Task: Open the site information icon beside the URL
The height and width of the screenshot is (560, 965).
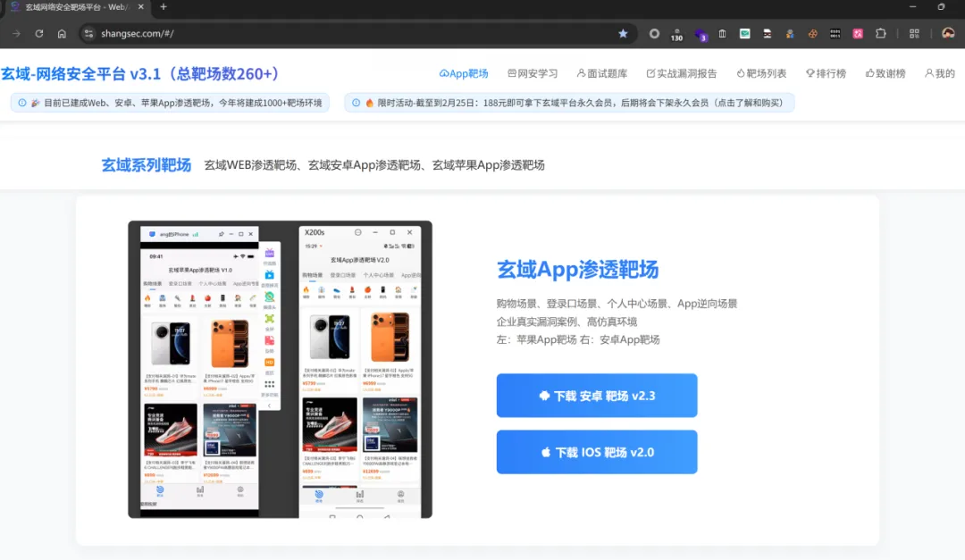Action: (88, 34)
